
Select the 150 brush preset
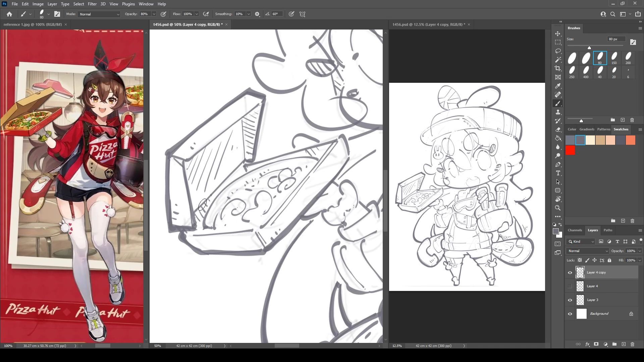[x=614, y=58]
